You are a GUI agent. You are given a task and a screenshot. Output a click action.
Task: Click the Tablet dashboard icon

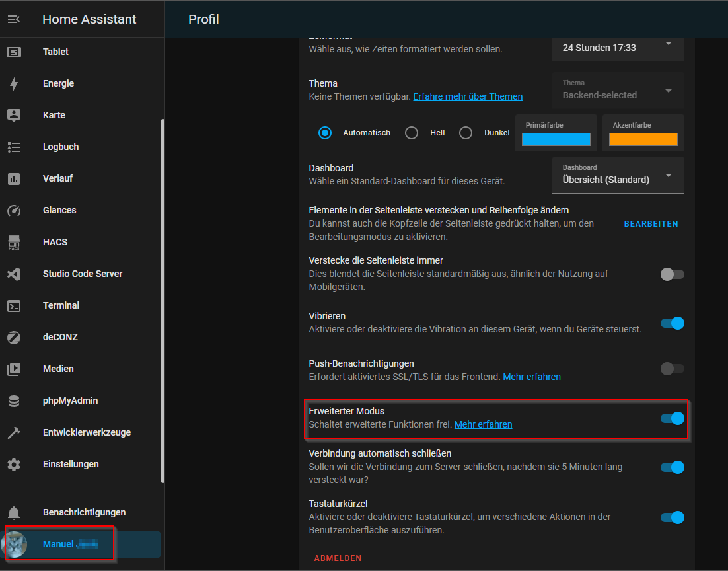point(14,52)
